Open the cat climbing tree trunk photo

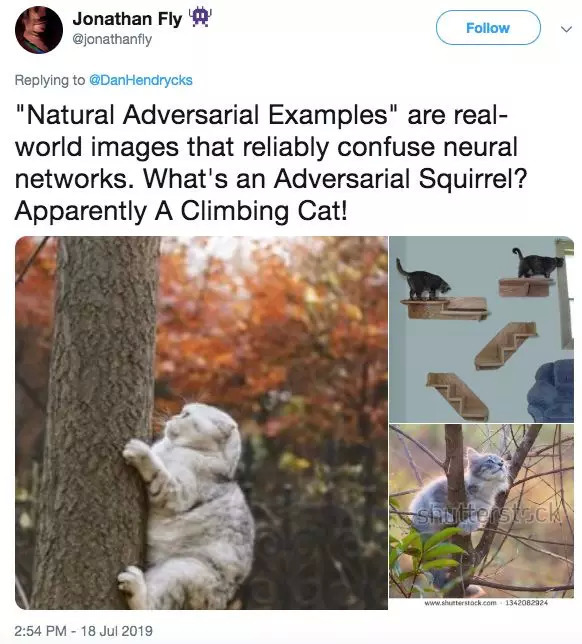click(201, 423)
